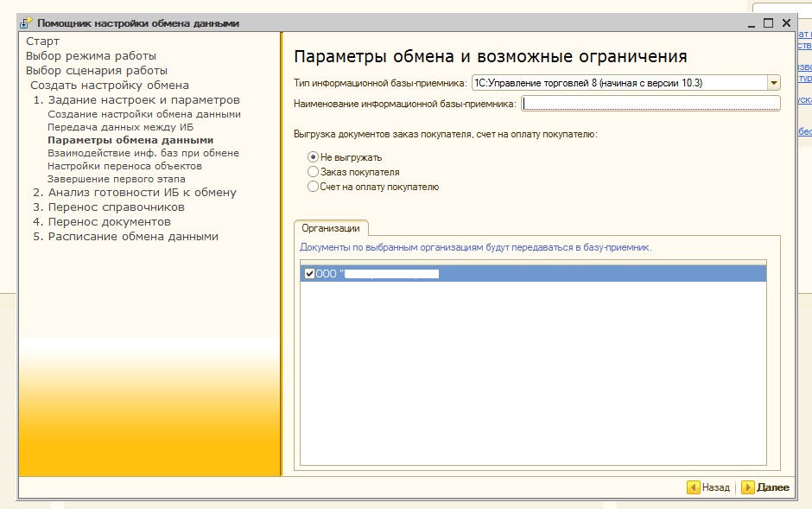Select the 'Не выгружать' radio option
The width and height of the screenshot is (812, 509).
(x=314, y=157)
